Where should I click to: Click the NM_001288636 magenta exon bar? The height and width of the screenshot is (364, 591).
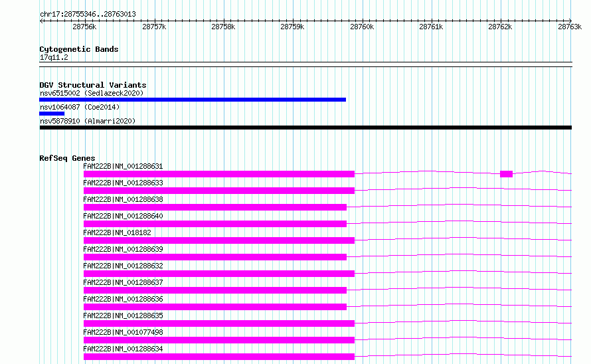(215, 307)
